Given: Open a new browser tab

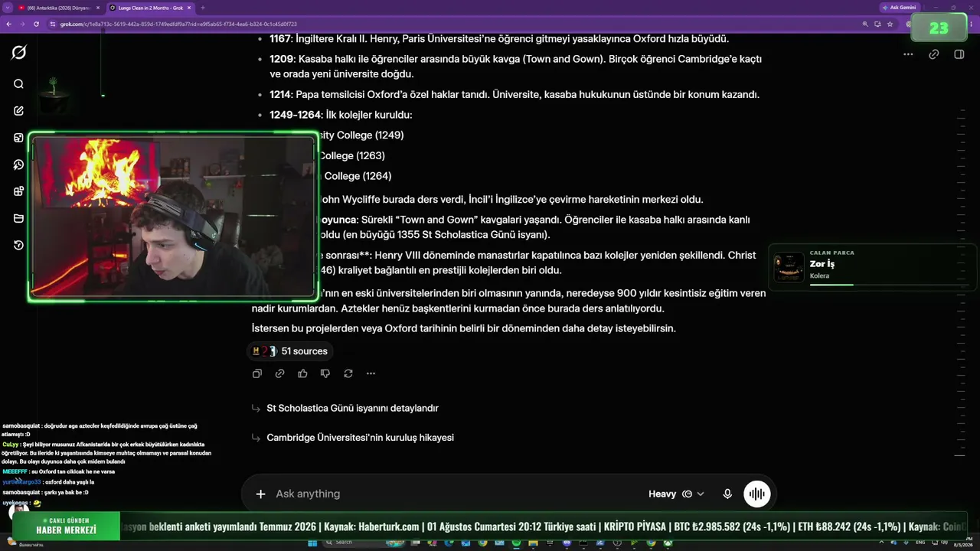Looking at the screenshot, I should (202, 8).
